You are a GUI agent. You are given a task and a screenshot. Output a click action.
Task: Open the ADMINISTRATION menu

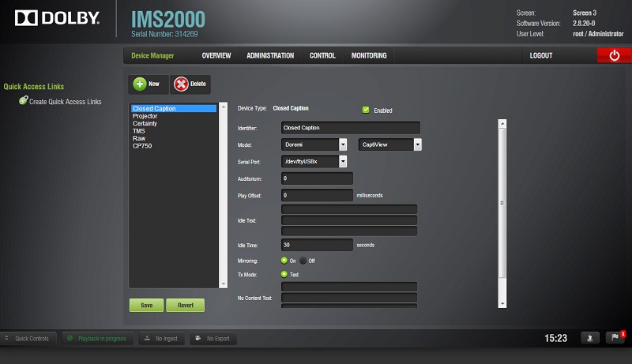(x=270, y=55)
